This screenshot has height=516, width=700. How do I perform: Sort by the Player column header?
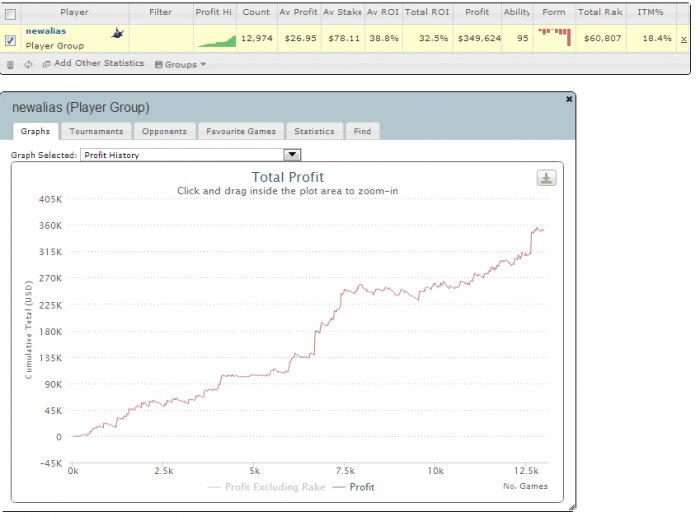(74, 12)
